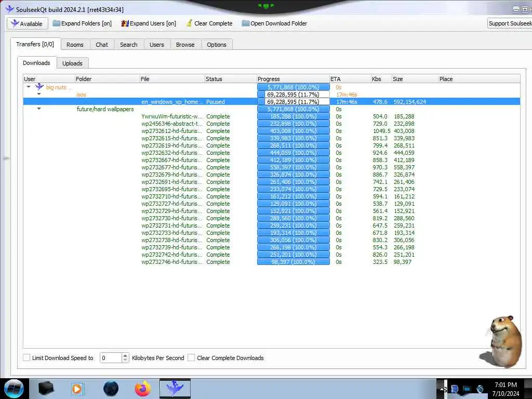Sort by the File column header
This screenshot has height=399, width=532.
click(x=172, y=79)
